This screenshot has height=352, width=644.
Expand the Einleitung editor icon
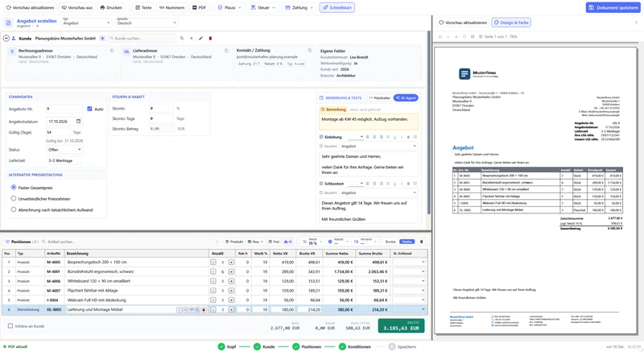point(415,137)
